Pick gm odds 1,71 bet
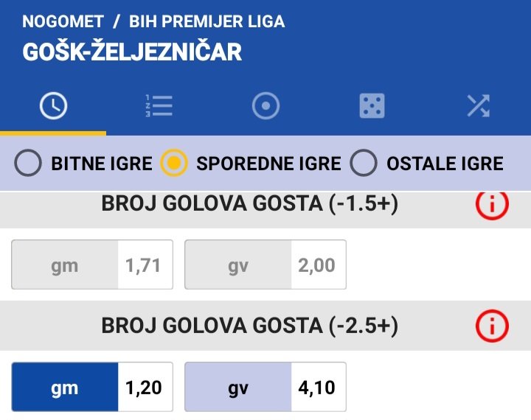The image size is (531, 420). click(92, 265)
